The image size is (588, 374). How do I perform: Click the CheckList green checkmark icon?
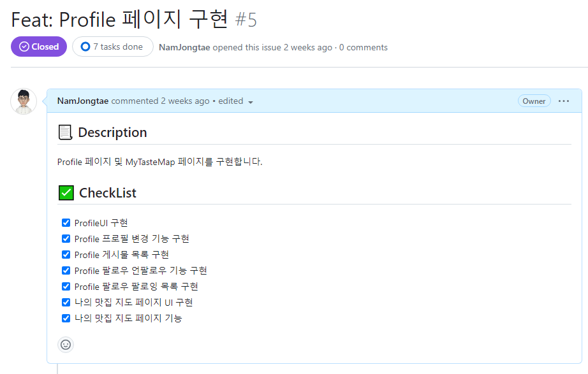(66, 192)
